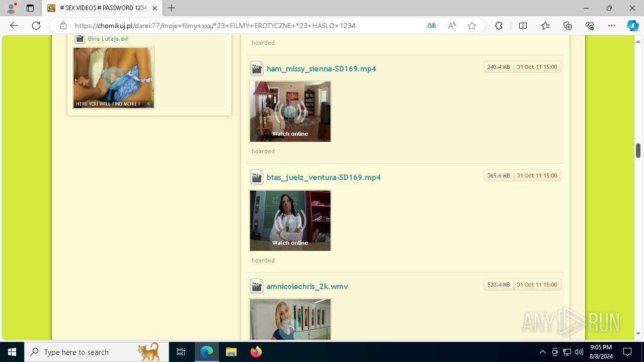Open Collections panel

568,26
